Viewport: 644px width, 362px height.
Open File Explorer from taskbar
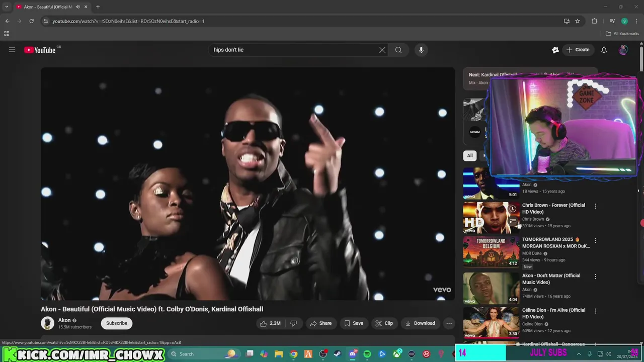point(279,354)
